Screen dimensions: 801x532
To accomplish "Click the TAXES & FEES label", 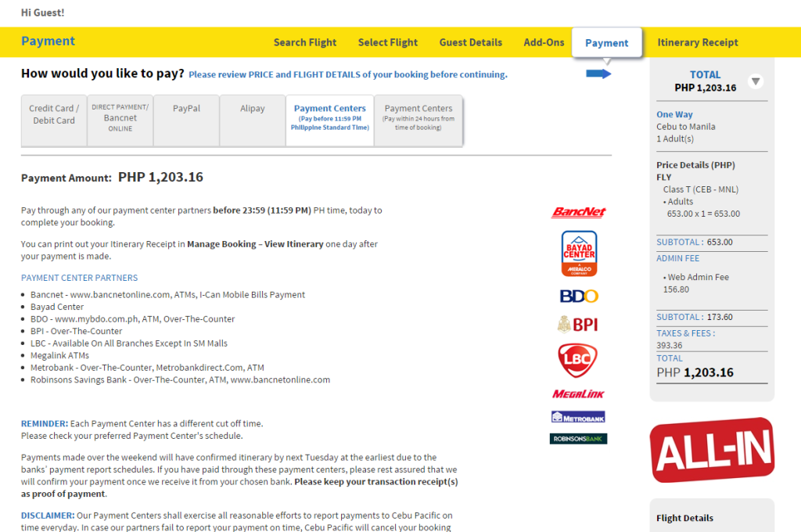I will click(x=685, y=333).
